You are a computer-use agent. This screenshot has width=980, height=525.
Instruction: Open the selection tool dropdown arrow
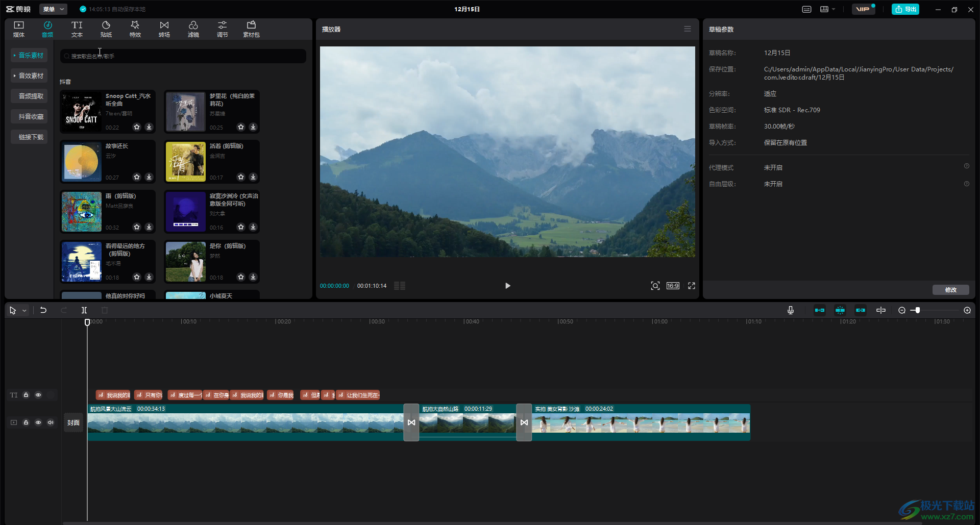tap(24, 310)
